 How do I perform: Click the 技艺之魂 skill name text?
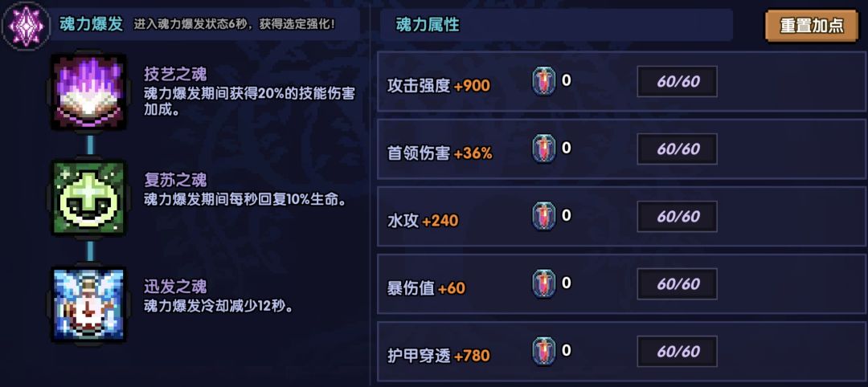[x=175, y=74]
